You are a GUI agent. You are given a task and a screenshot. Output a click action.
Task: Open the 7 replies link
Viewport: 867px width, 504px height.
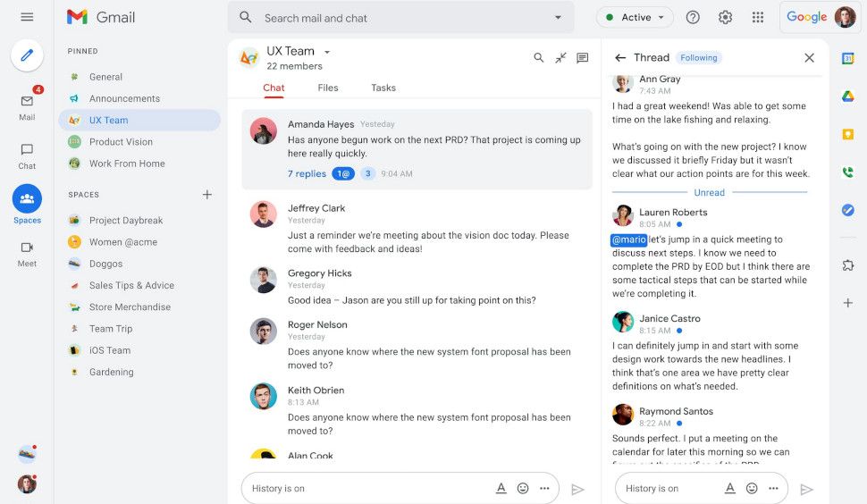click(307, 173)
